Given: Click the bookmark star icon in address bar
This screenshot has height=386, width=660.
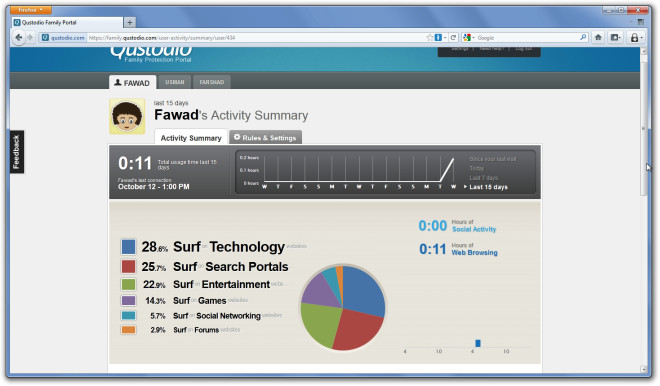Looking at the screenshot, I should pos(429,37).
